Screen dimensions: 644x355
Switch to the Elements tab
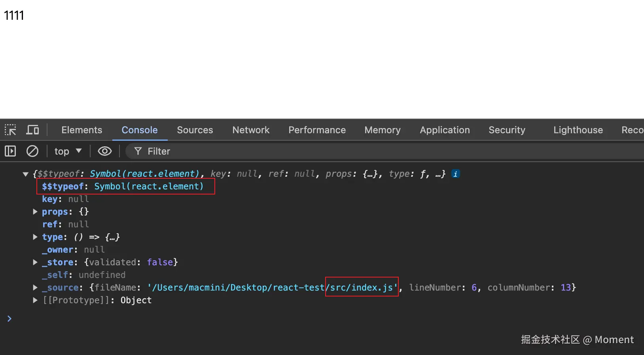[81, 130]
